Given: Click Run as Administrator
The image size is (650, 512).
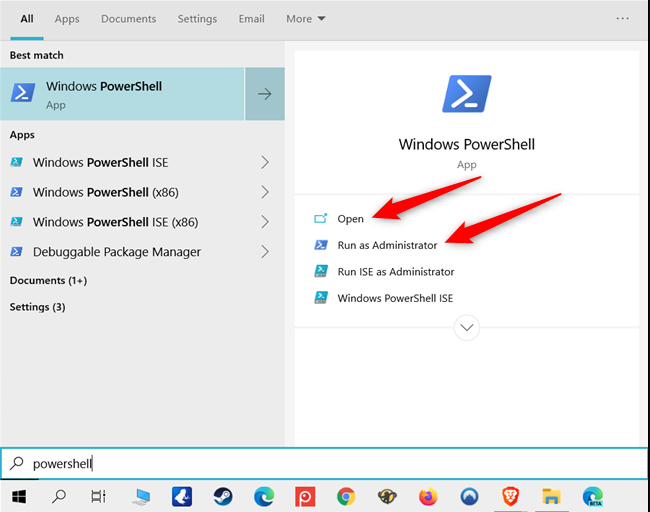Looking at the screenshot, I should click(x=387, y=245).
